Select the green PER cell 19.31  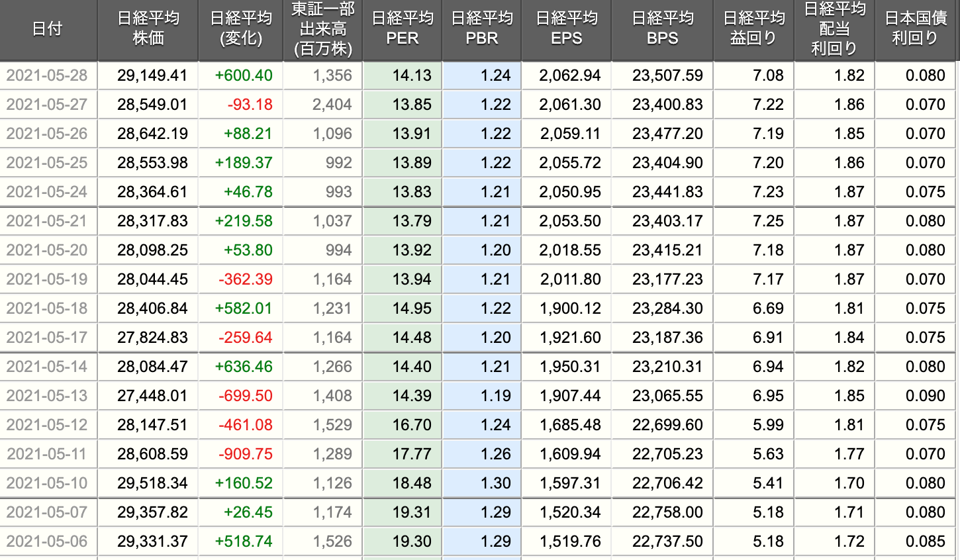[x=411, y=512]
